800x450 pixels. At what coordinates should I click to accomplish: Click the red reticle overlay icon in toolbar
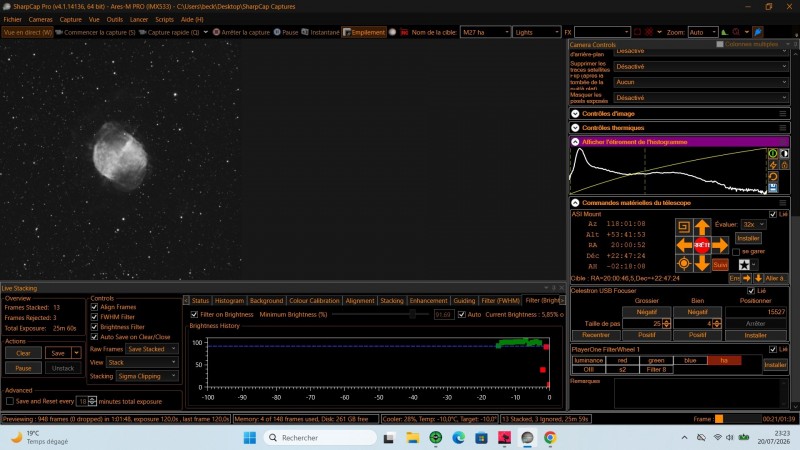[x=648, y=32]
